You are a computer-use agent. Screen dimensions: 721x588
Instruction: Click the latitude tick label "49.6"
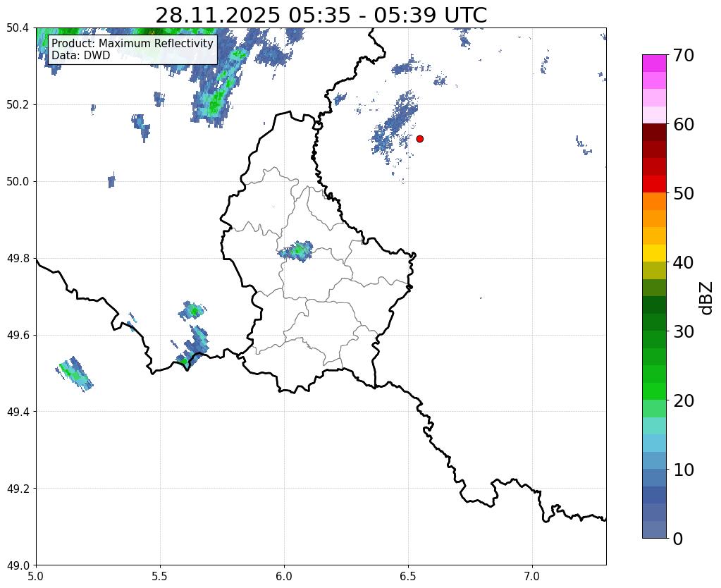[x=18, y=336]
